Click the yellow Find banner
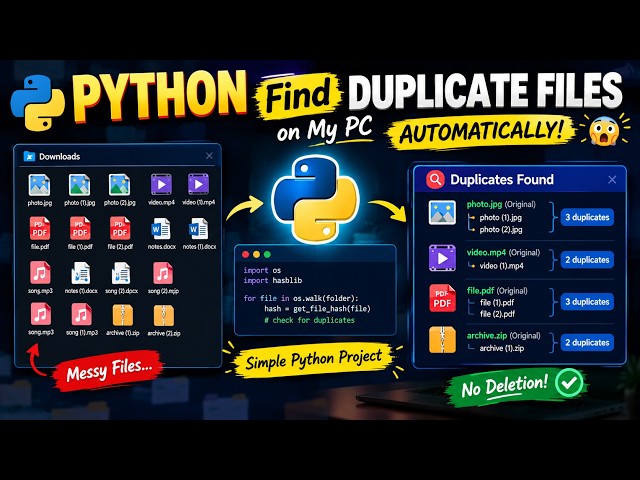 (298, 96)
